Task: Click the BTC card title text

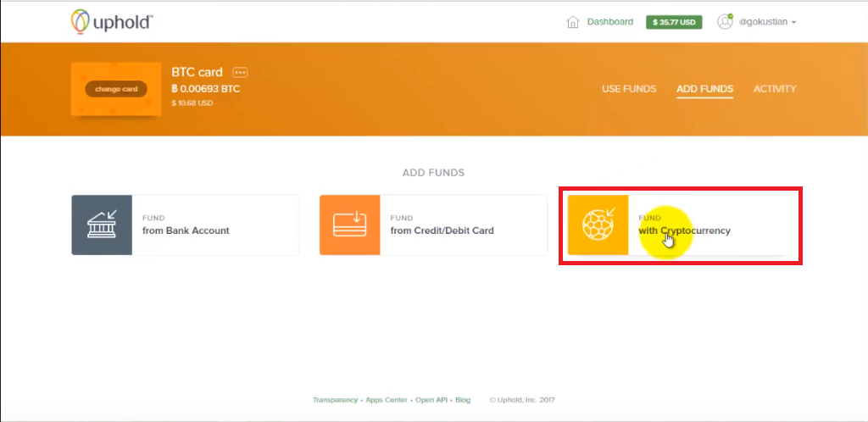Action: [x=197, y=73]
